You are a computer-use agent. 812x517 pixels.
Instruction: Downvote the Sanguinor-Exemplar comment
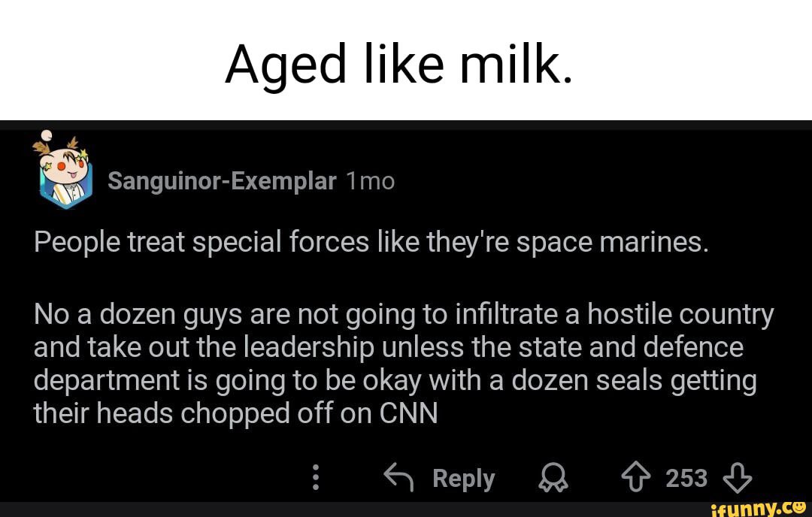tap(737, 477)
